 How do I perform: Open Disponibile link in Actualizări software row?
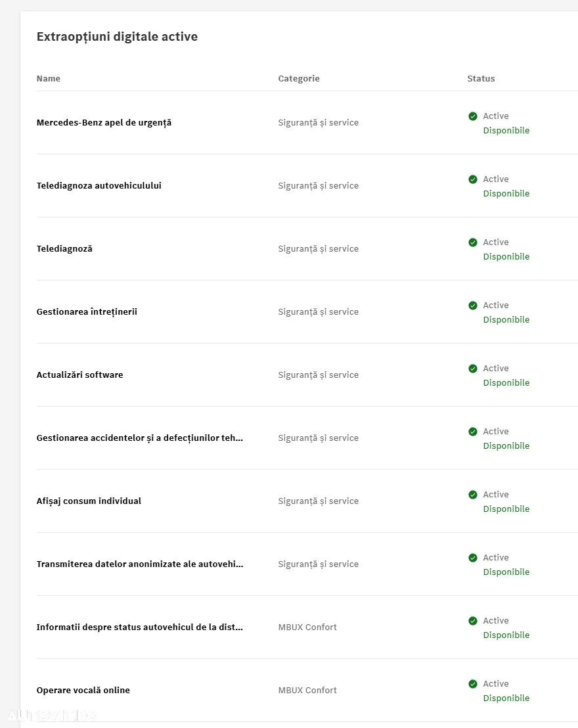506,382
